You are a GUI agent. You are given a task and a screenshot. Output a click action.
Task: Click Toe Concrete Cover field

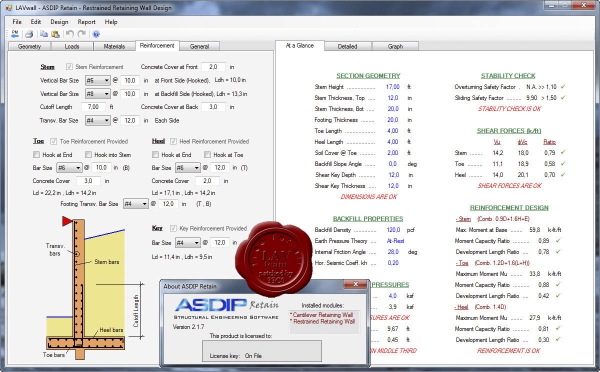coord(88,181)
